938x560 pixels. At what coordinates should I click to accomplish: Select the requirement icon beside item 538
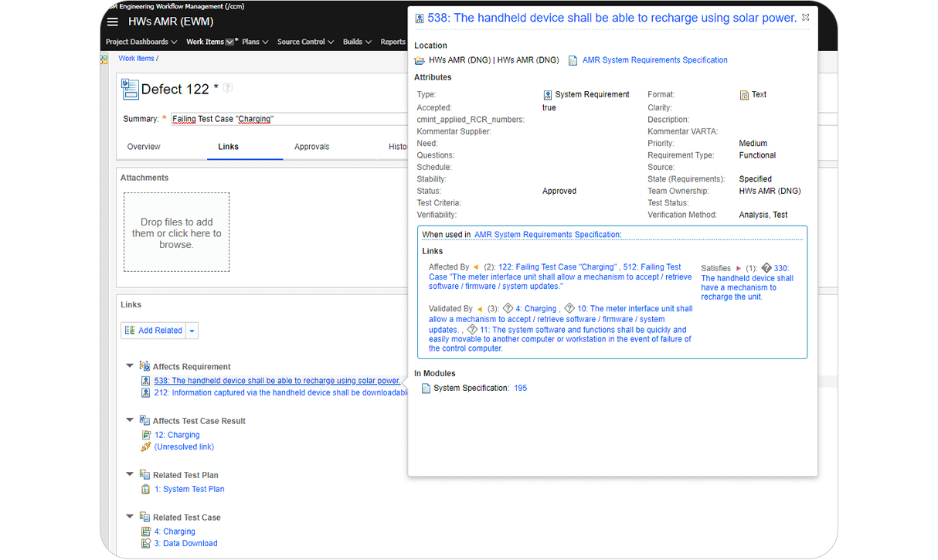[146, 380]
